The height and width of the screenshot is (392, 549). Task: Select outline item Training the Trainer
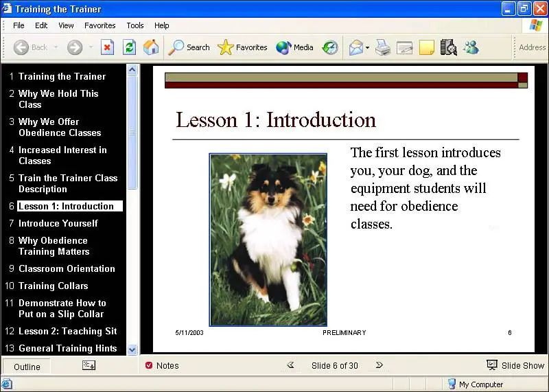click(62, 76)
